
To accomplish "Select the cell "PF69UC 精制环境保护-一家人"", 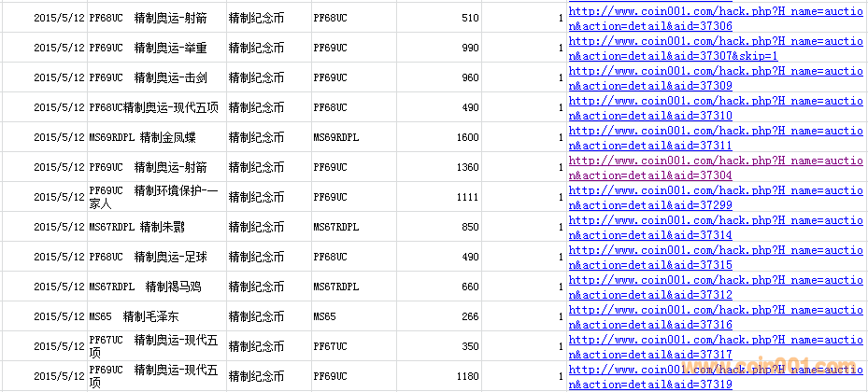I will [155, 198].
